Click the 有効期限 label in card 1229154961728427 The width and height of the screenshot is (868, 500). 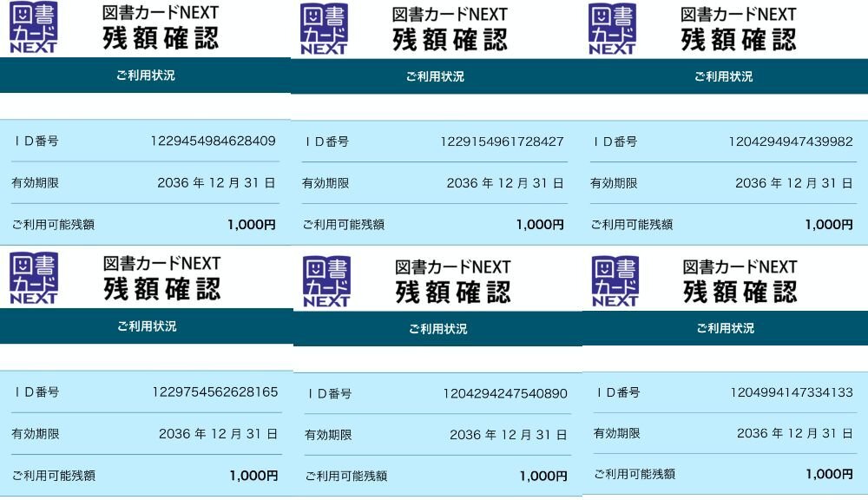point(325,183)
